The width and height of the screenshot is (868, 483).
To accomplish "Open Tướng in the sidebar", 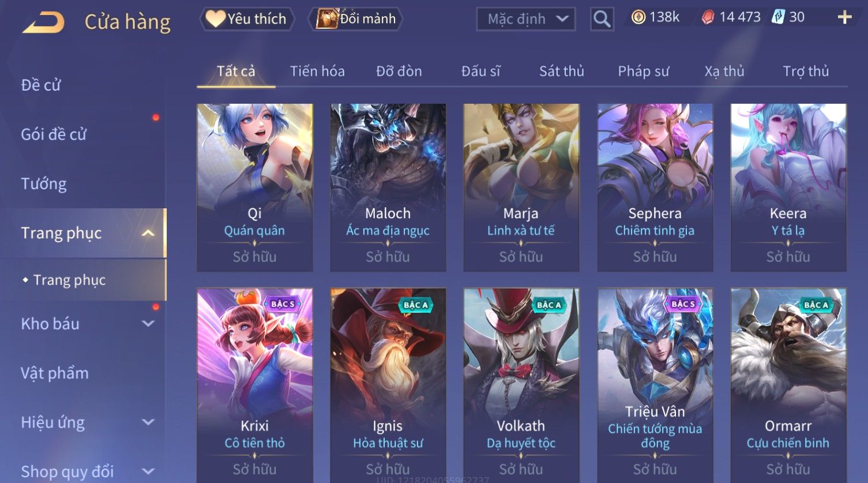I will click(44, 184).
